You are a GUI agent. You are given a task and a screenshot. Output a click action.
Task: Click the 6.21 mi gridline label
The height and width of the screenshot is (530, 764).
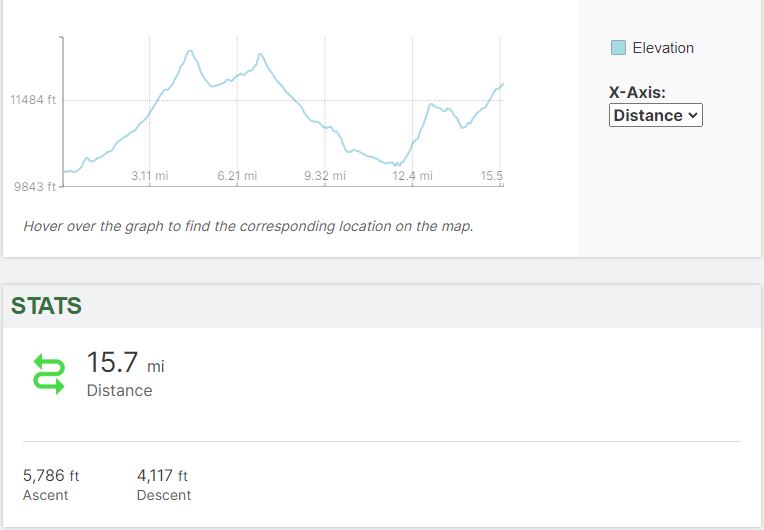point(237,176)
